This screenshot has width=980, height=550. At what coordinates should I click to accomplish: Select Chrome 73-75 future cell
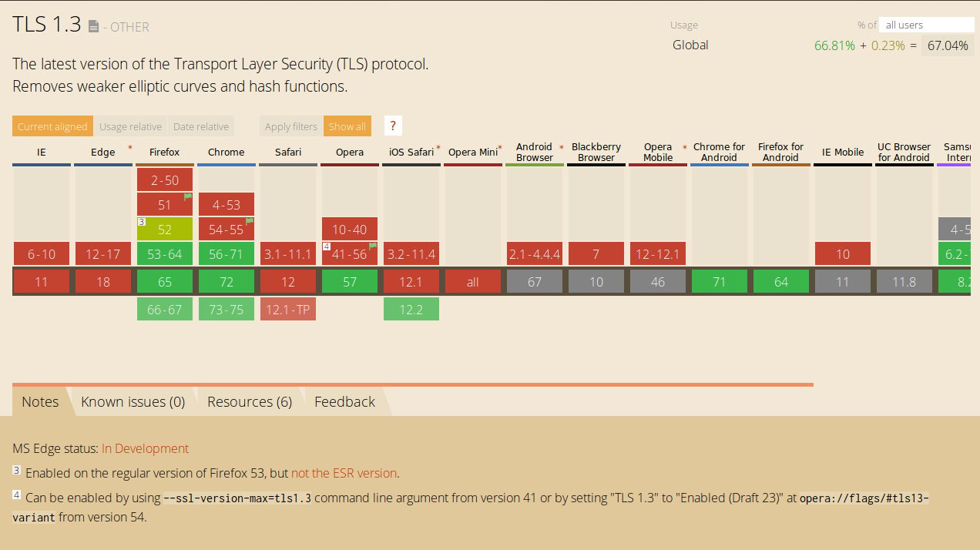[x=227, y=309]
